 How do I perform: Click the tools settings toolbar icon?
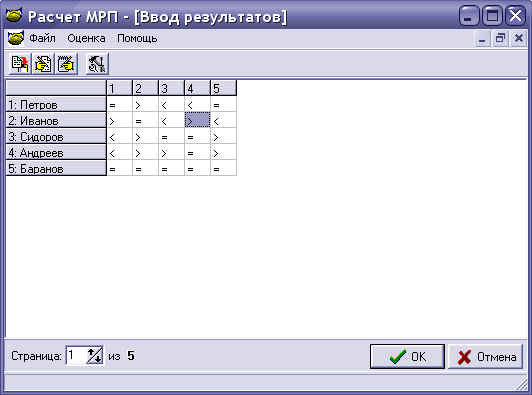coord(97,63)
